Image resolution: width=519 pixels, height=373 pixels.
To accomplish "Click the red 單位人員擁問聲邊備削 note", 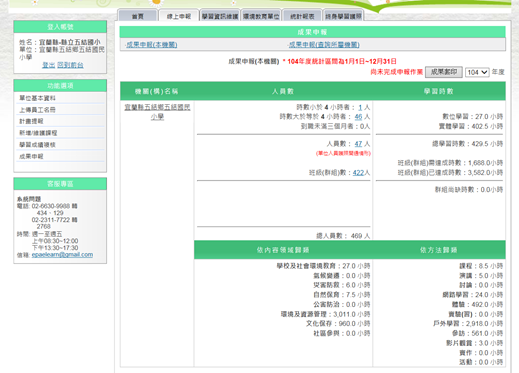I will pyautogui.click(x=343, y=153).
